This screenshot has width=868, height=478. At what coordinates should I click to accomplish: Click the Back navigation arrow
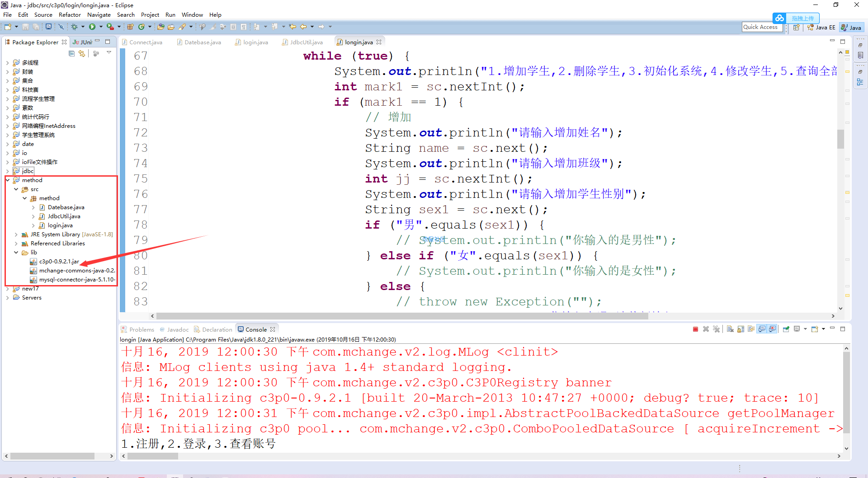tap(303, 27)
